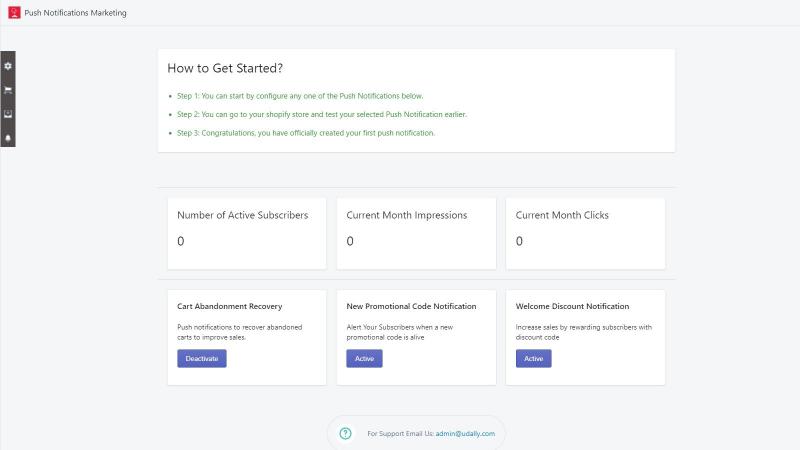
Task: Click the shopping cart sidebar icon
Action: pos(8,90)
